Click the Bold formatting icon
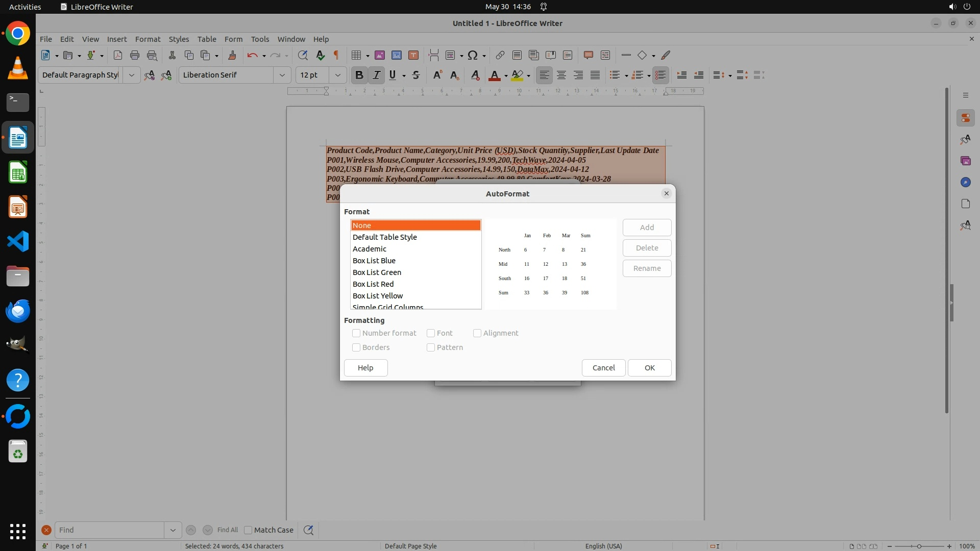Screen dimensions: 980x551 pyautogui.click(x=359, y=75)
